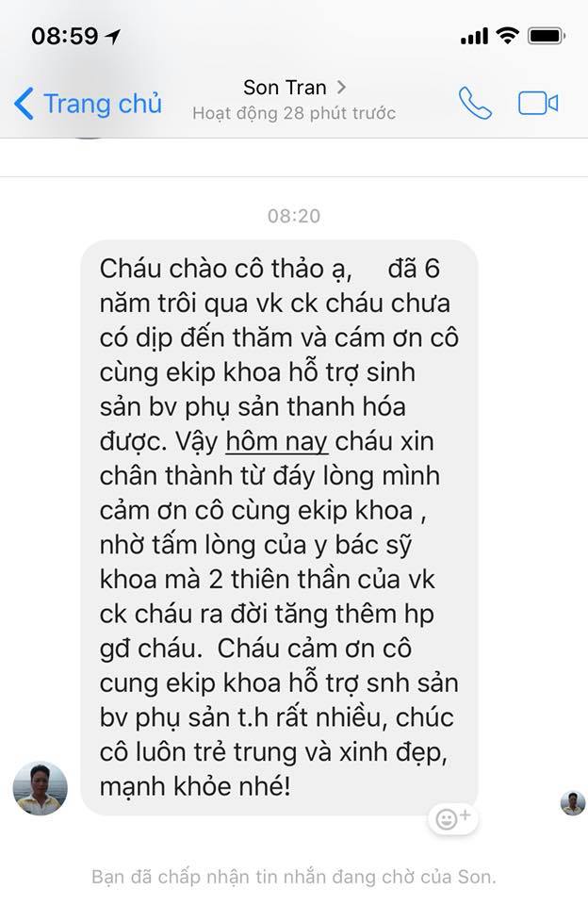Image resolution: width=588 pixels, height=905 pixels.
Task: Tap the small read-receipt avatar
Action: coord(572,803)
